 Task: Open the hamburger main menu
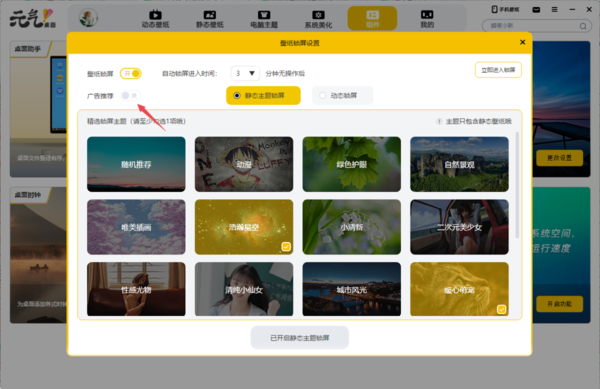coord(554,10)
